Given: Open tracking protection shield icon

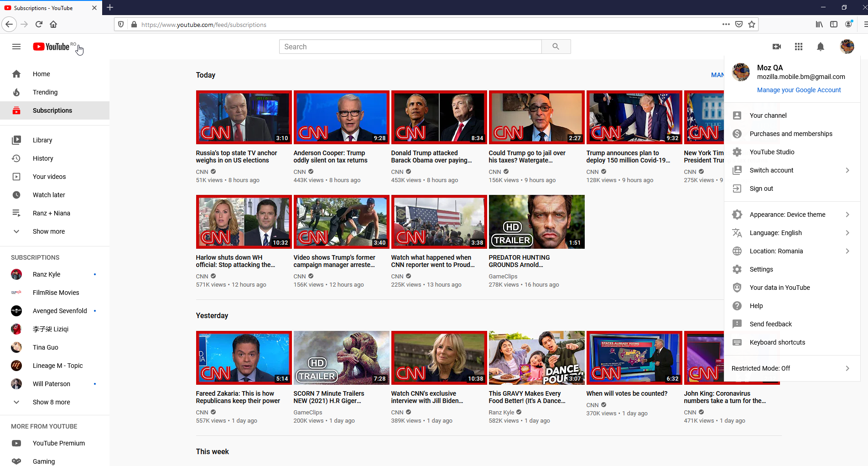Looking at the screenshot, I should tap(121, 25).
